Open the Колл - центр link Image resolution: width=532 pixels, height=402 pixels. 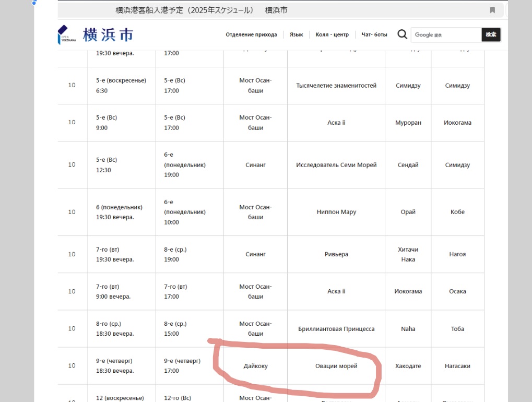(332, 34)
